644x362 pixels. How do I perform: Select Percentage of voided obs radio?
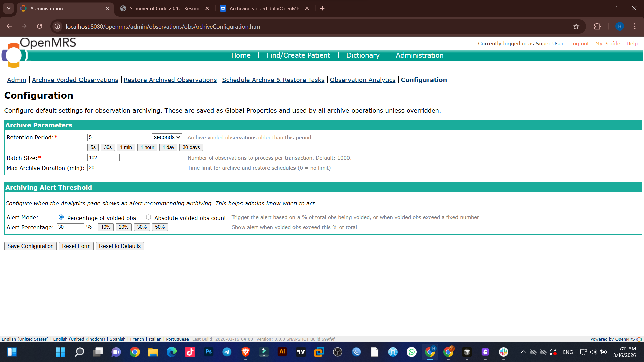coord(61,217)
